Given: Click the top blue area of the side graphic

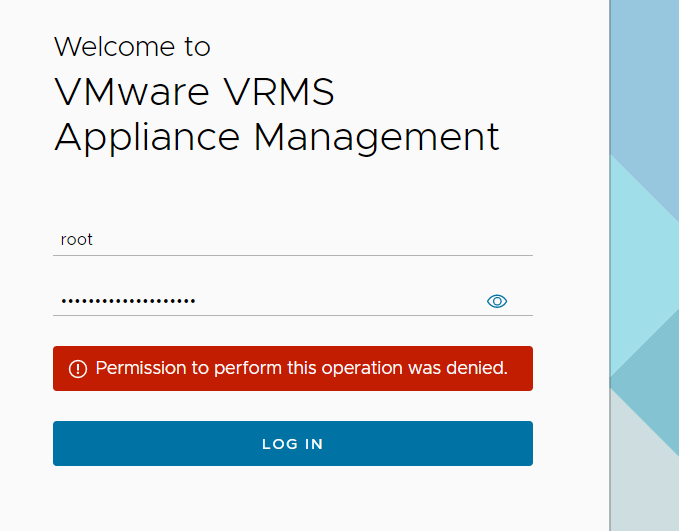Looking at the screenshot, I should (x=645, y=70).
